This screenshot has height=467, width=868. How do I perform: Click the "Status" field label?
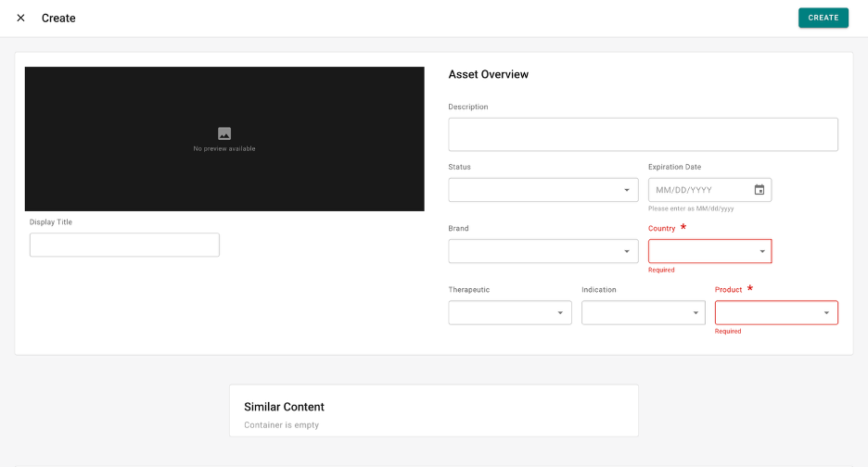click(x=459, y=167)
